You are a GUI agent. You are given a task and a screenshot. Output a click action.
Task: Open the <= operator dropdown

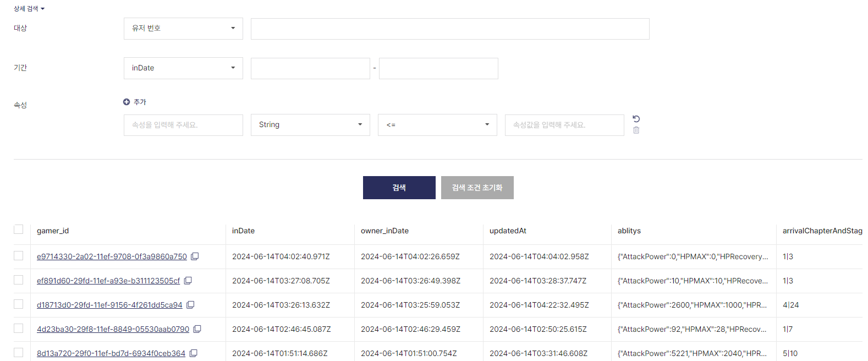click(437, 125)
